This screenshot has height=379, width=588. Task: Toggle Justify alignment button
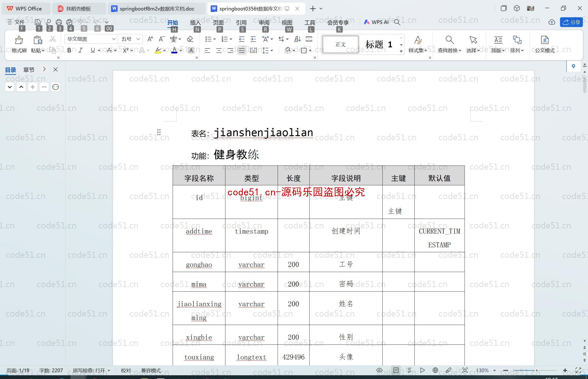point(242,50)
